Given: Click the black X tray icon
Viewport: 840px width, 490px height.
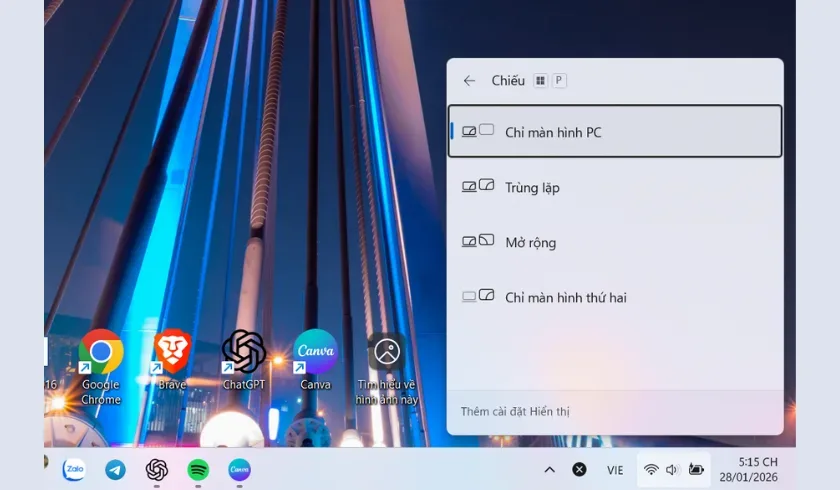Looking at the screenshot, I should [x=579, y=470].
